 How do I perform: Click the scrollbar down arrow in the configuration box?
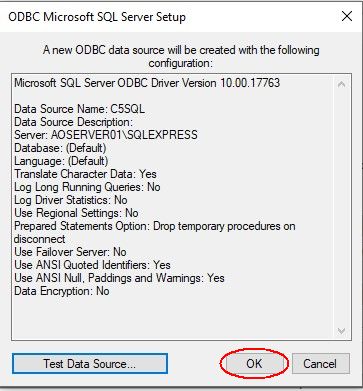[x=341, y=331]
